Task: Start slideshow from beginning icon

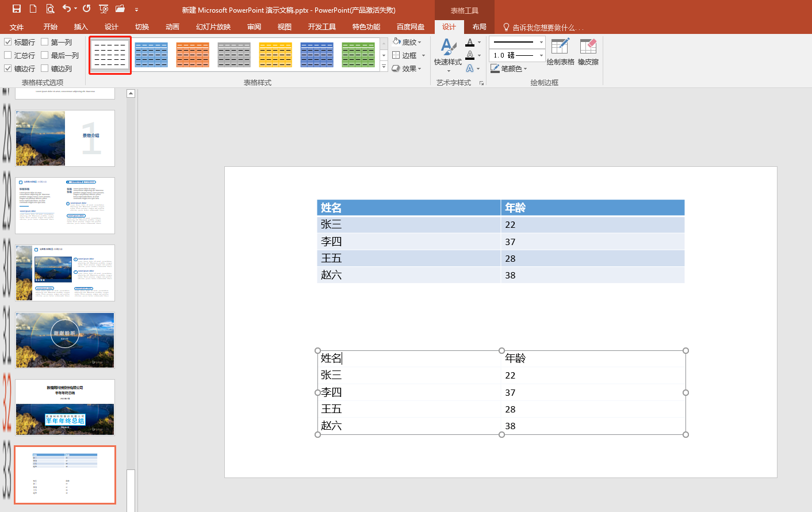Action: 104,9
